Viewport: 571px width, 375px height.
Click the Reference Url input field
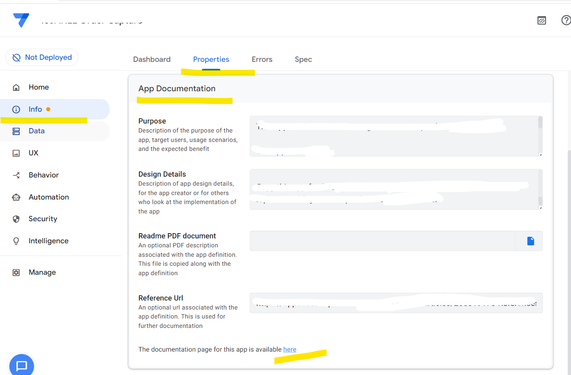click(x=396, y=303)
